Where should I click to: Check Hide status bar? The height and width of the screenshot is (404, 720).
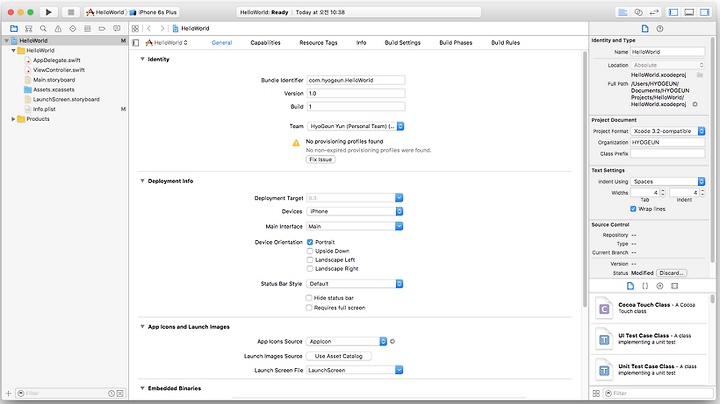click(309, 298)
